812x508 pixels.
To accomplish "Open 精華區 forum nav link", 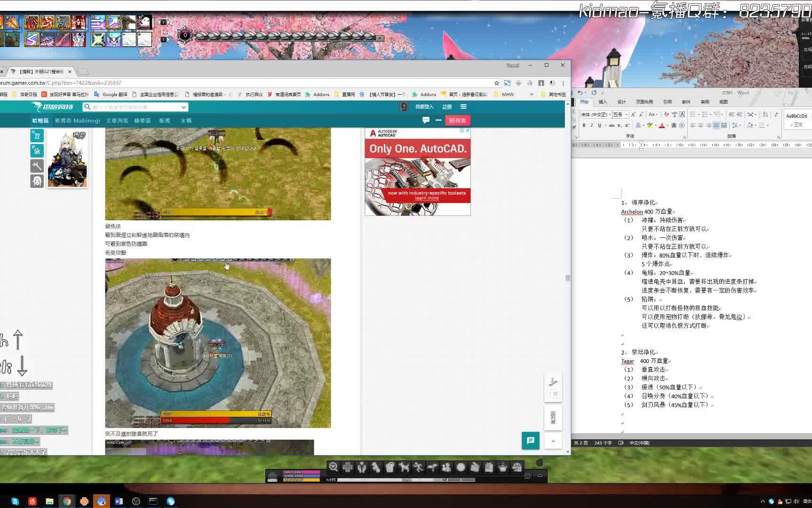I will (x=142, y=121).
